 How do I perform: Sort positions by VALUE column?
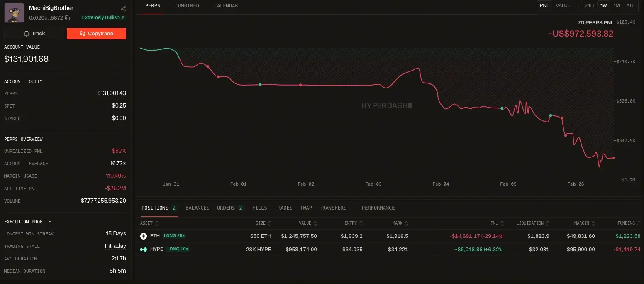click(x=308, y=223)
